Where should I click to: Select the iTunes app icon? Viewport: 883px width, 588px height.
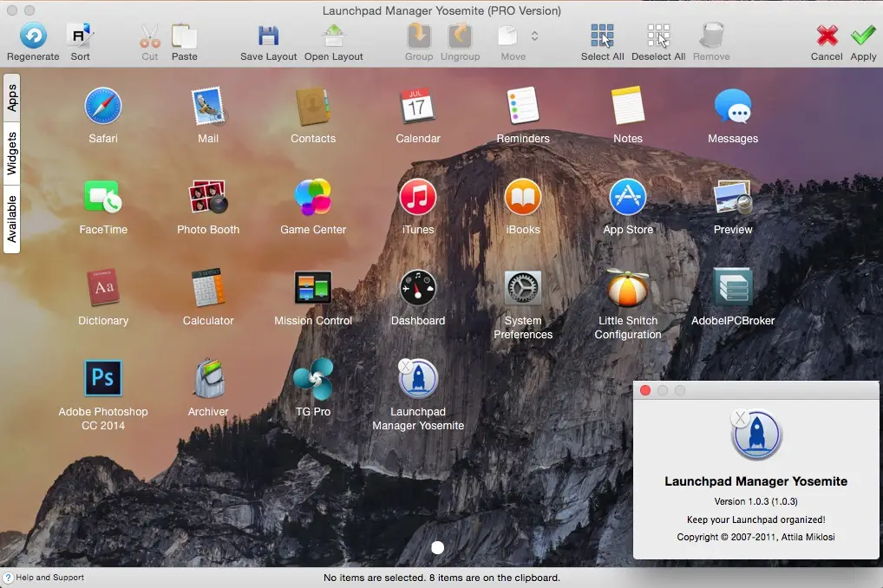point(418,197)
